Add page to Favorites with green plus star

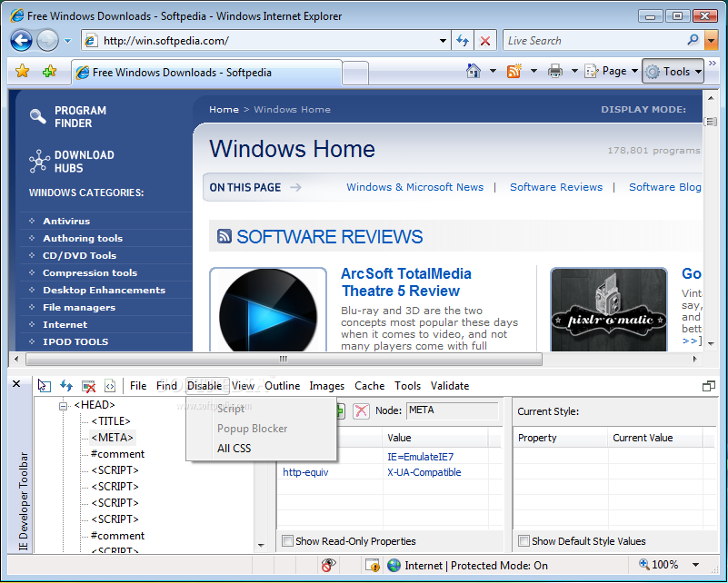pyautogui.click(x=49, y=72)
